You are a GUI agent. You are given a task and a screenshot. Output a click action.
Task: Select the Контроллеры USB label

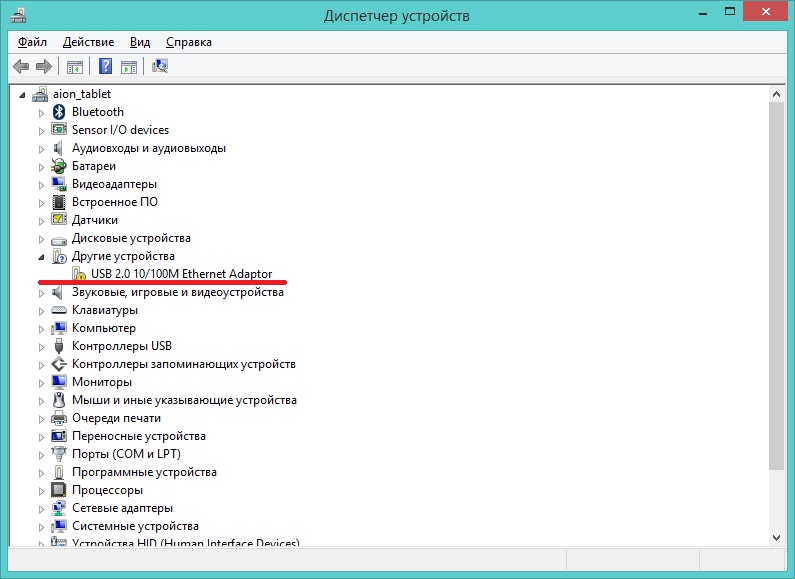(x=122, y=346)
